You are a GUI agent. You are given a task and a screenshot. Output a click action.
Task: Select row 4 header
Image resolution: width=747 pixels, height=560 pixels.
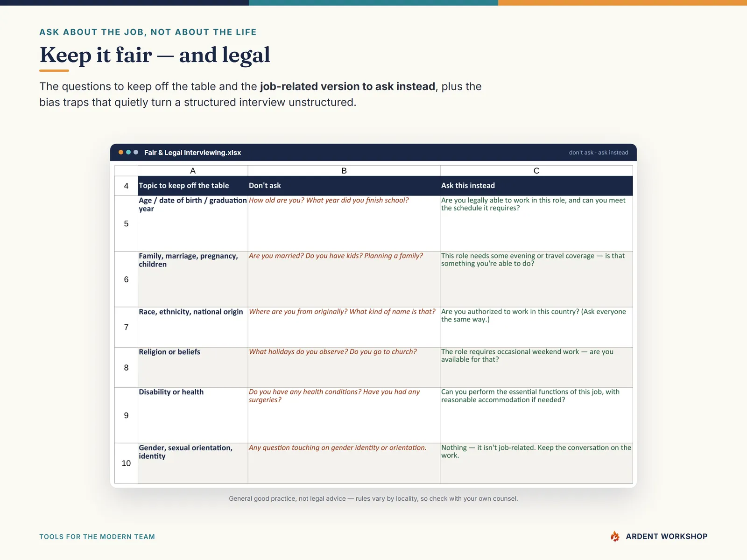pyautogui.click(x=126, y=186)
